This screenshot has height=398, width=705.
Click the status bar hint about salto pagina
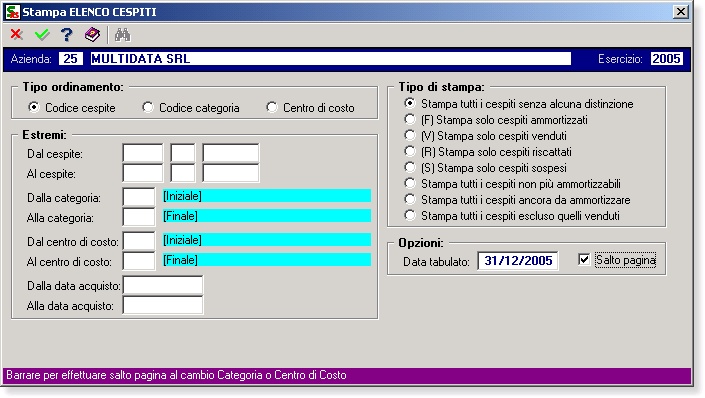[x=347, y=375]
